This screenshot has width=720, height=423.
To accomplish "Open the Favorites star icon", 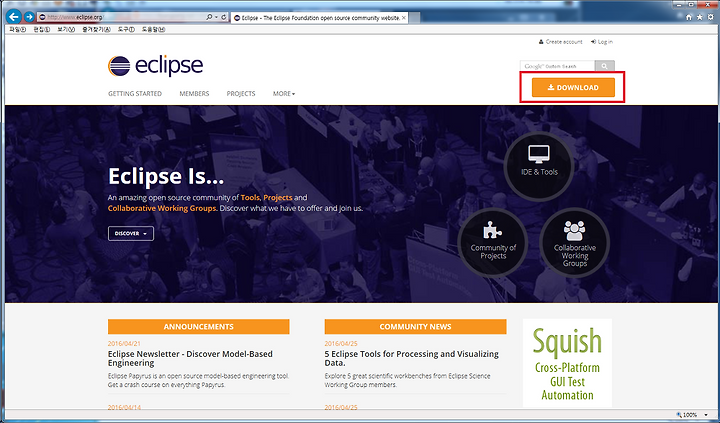I will pos(699,17).
